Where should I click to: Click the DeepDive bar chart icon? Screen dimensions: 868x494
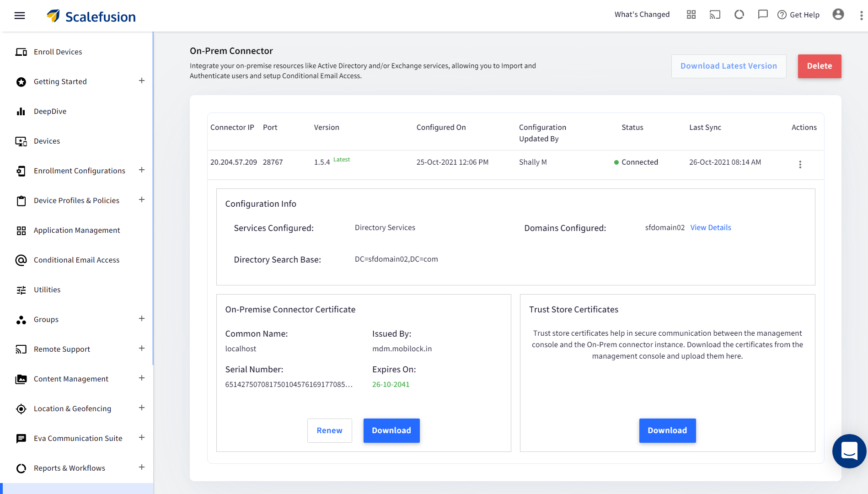(x=21, y=111)
